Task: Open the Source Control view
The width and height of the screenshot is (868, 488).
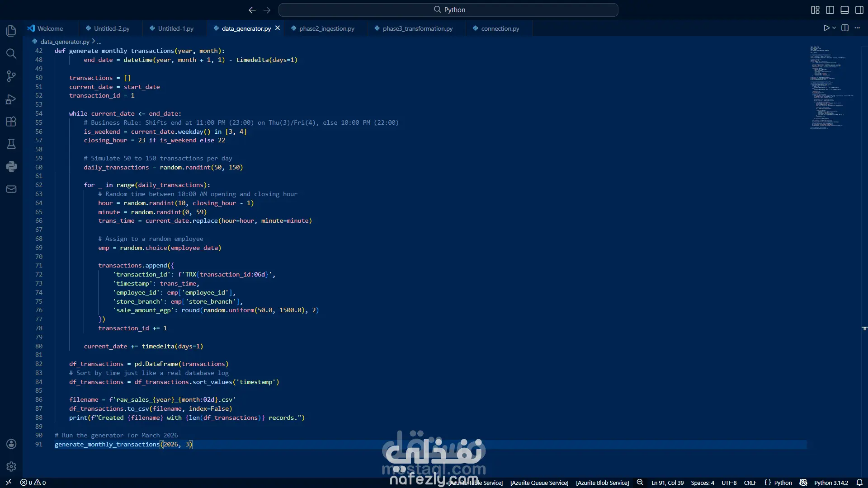Action: (11, 76)
